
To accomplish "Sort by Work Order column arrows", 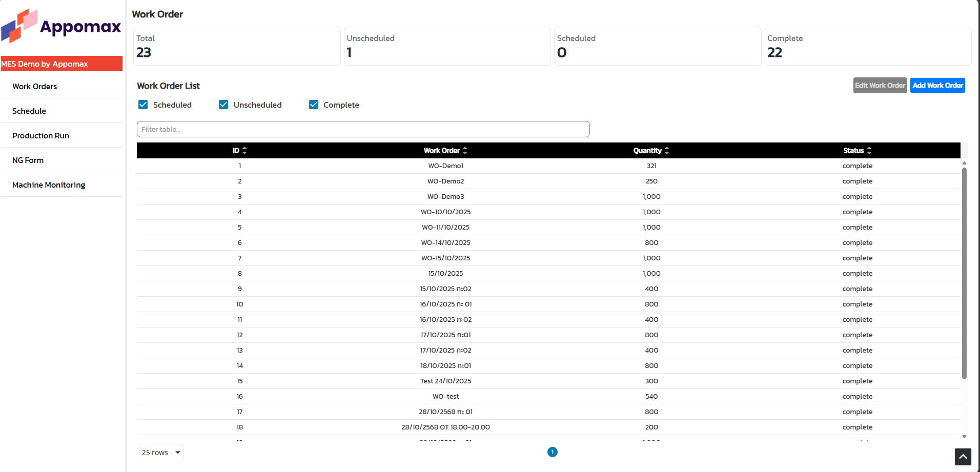I will [x=465, y=151].
